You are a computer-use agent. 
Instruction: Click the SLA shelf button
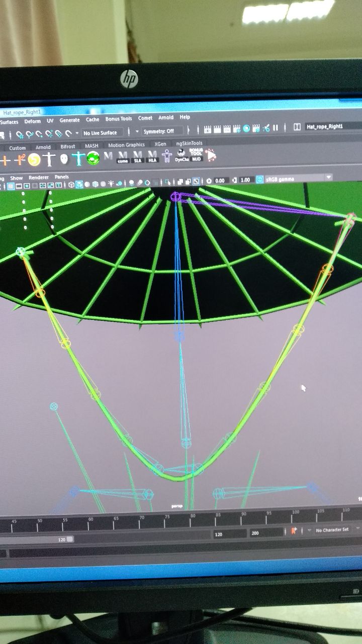point(138,157)
